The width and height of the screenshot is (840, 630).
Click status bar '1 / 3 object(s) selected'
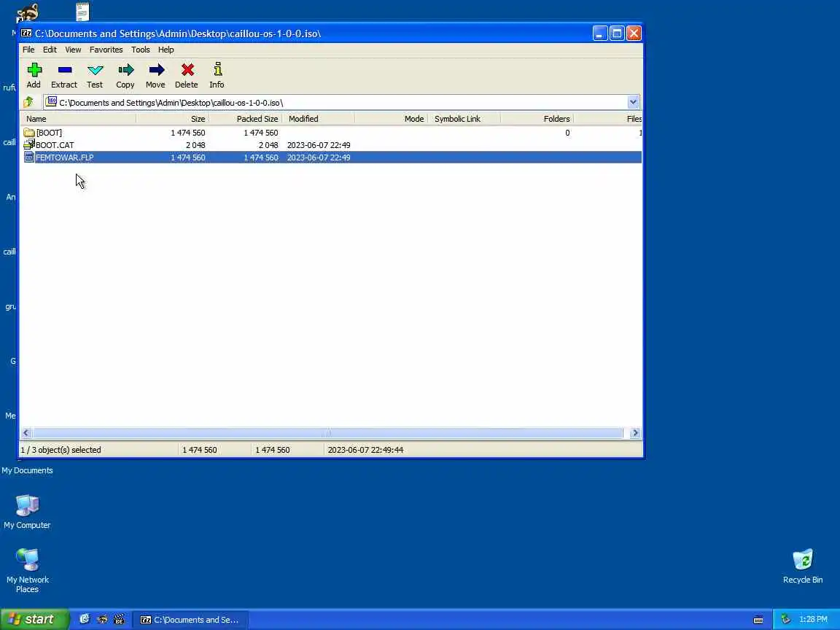61,449
